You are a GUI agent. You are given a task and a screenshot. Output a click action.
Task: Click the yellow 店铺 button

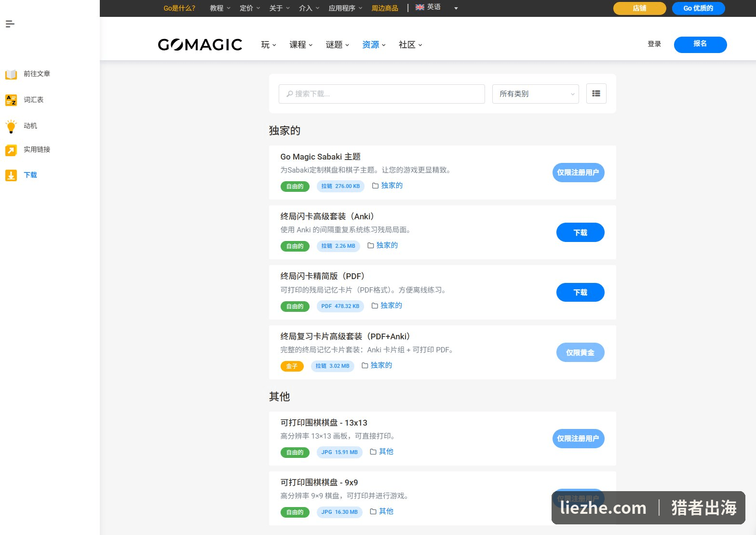(640, 8)
